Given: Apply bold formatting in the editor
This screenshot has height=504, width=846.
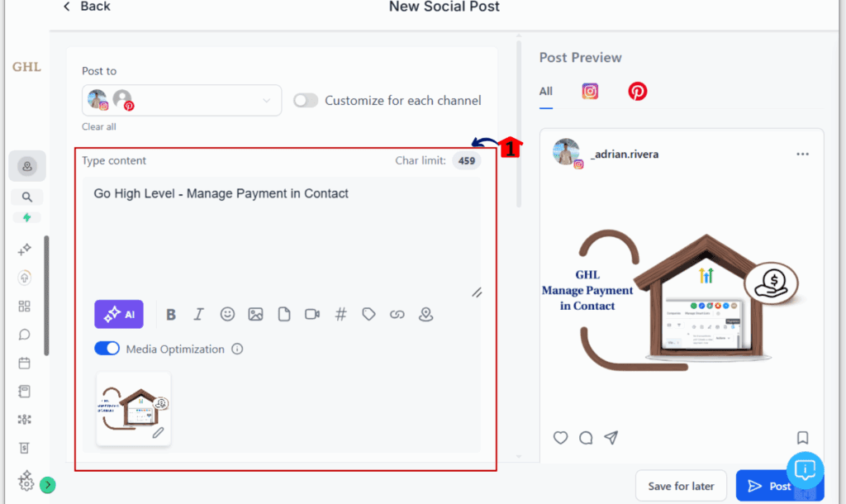Looking at the screenshot, I should pos(171,315).
